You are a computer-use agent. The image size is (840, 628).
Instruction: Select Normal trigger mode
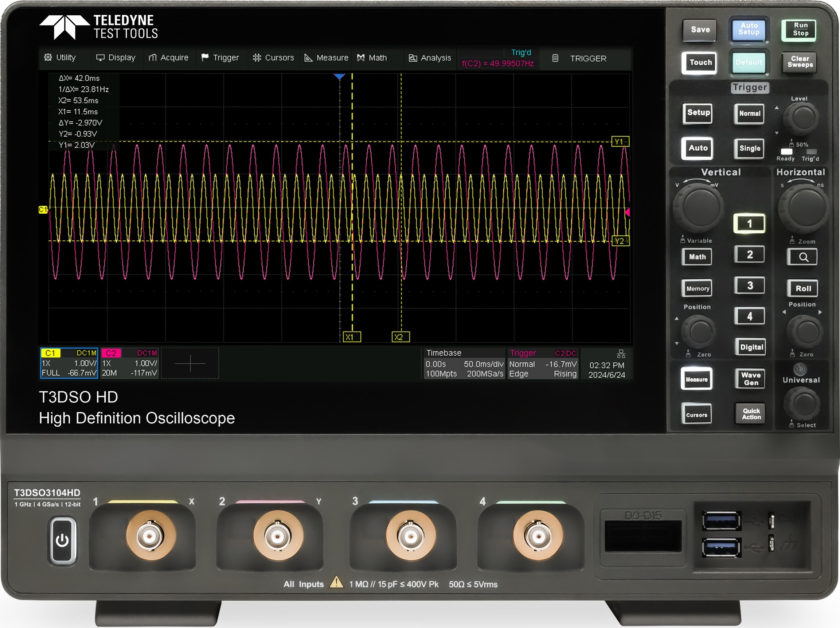749,113
